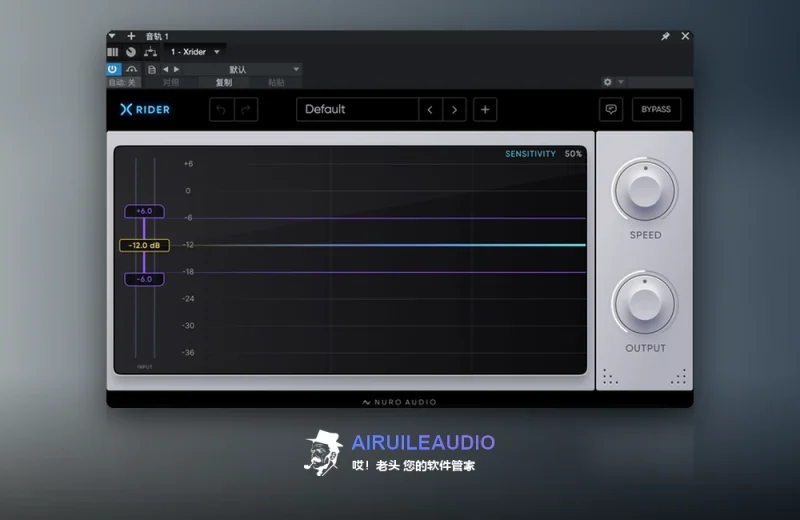Open the feedback speech bubble icon
This screenshot has height=520, width=800.
(x=611, y=109)
